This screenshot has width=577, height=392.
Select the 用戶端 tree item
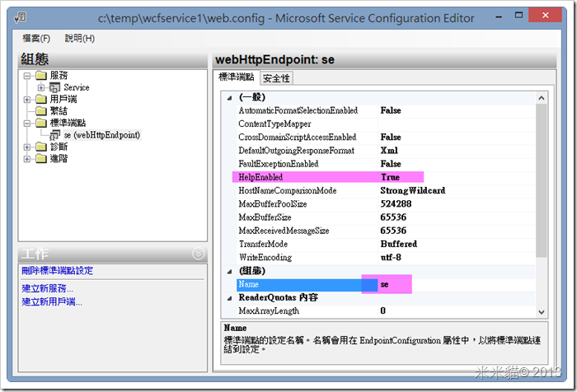pos(63,100)
